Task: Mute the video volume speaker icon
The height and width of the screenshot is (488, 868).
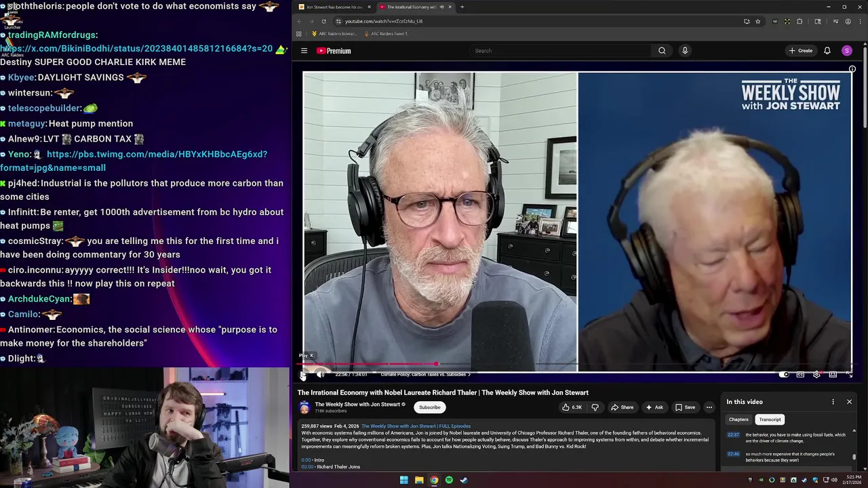Action: tap(321, 374)
